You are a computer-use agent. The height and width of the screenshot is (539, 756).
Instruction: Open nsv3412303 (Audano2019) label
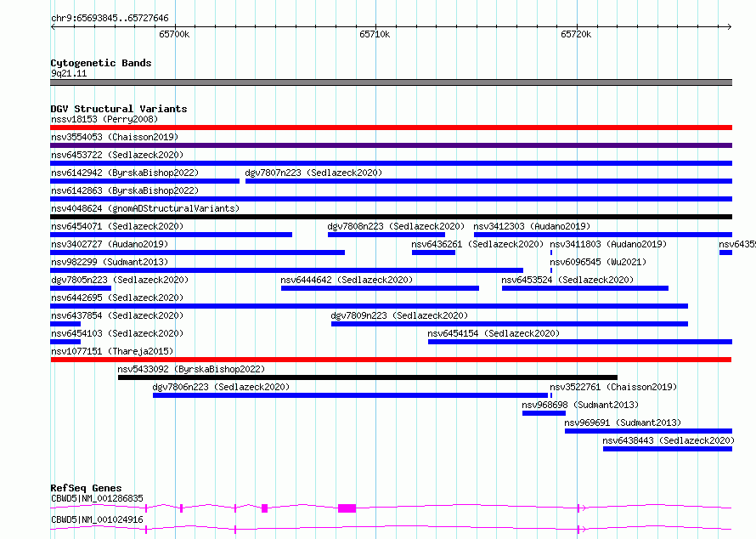[532, 226]
